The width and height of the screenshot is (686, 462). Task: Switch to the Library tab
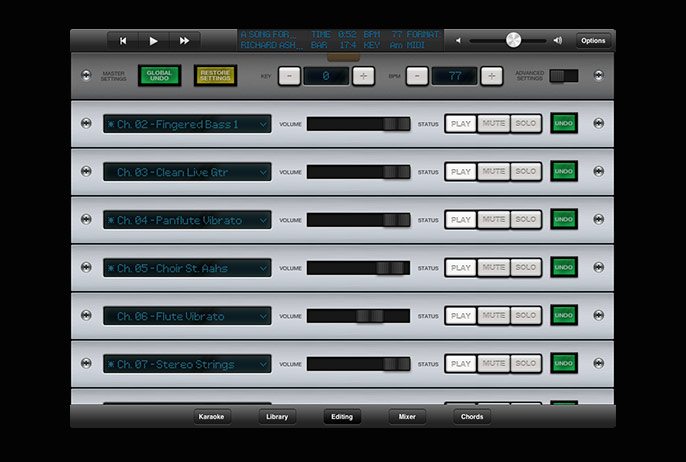(277, 416)
